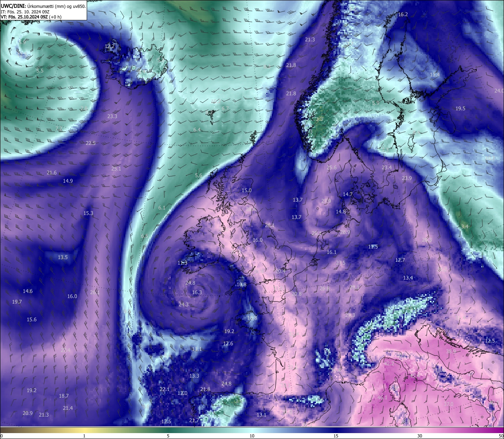Click the 12.2 value over Iceland
This screenshot has height=439, width=504.
109,46
